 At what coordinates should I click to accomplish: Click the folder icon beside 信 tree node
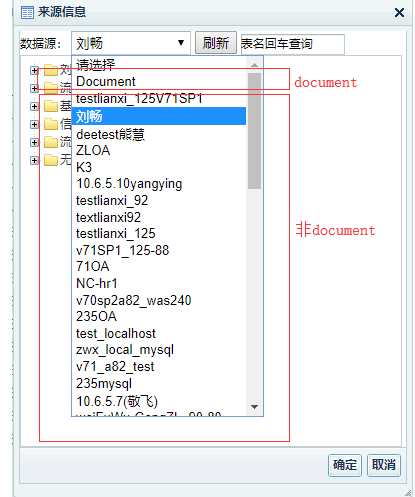[51, 124]
